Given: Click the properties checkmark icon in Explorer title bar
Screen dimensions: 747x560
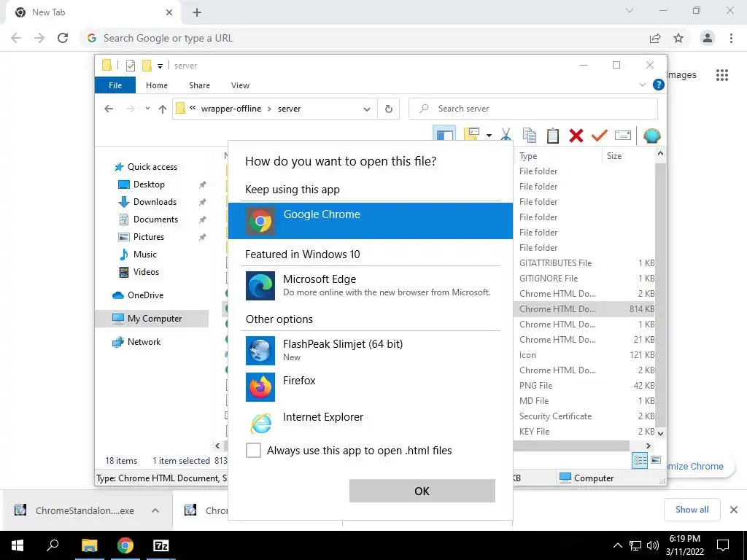Looking at the screenshot, I should [131, 65].
